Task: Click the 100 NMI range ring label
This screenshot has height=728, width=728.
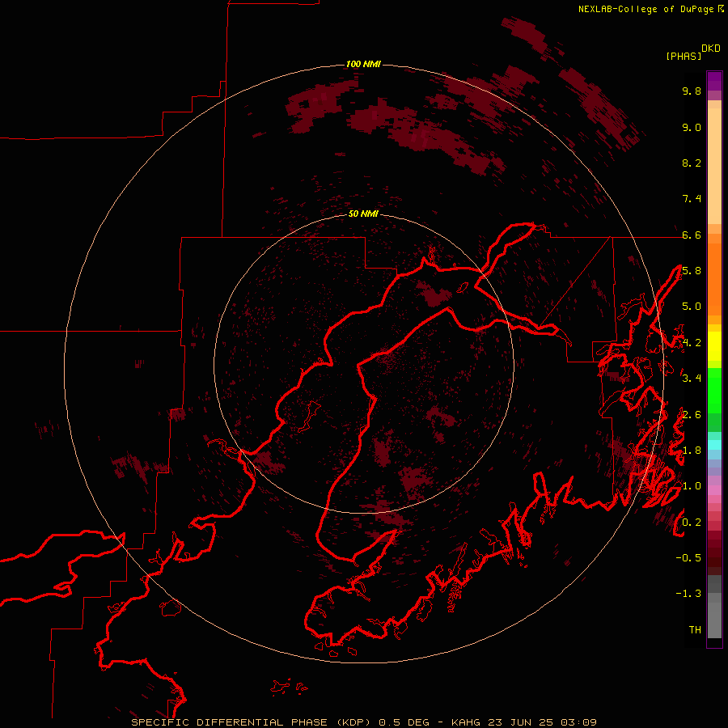Action: (x=363, y=64)
